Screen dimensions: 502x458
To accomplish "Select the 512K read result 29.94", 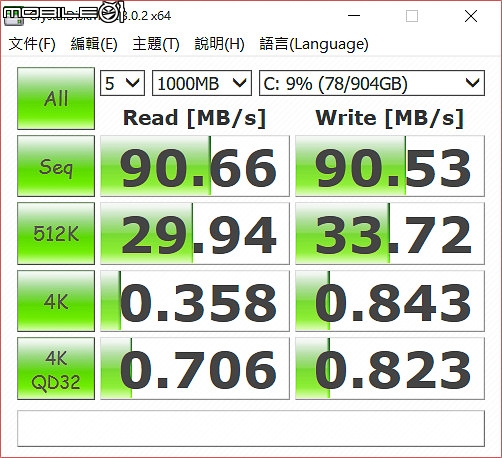I will (195, 233).
